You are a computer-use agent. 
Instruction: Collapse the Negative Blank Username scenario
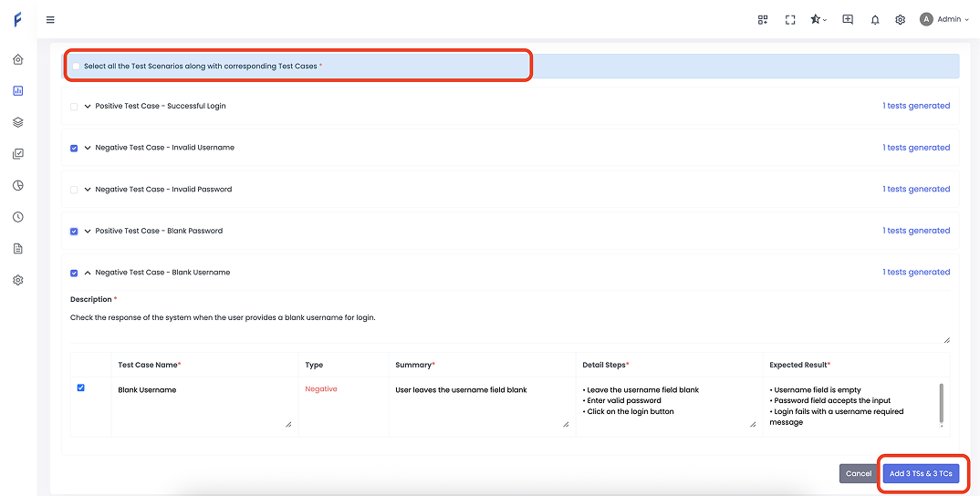(88, 273)
